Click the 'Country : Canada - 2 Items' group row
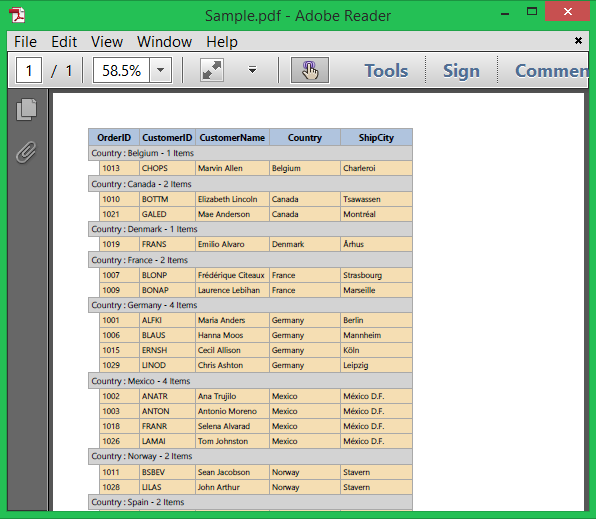 click(x=250, y=184)
